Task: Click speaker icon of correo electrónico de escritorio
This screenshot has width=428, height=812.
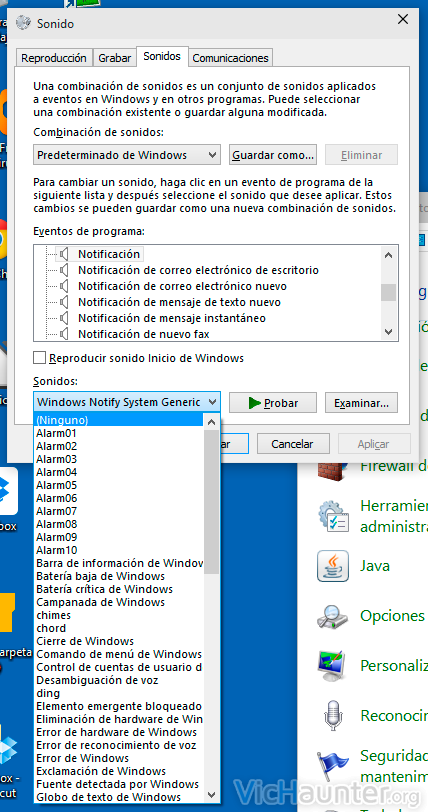Action: (64, 270)
